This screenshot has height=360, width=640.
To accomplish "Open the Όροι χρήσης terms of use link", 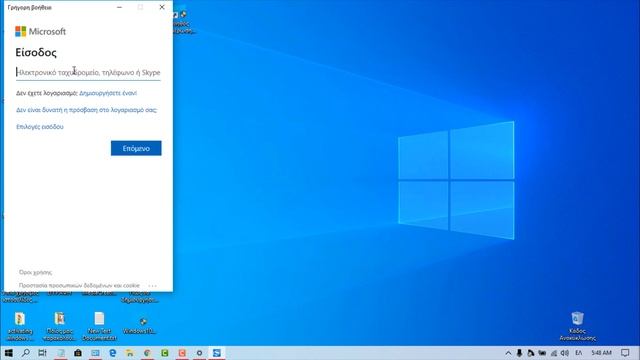I will 35,272.
